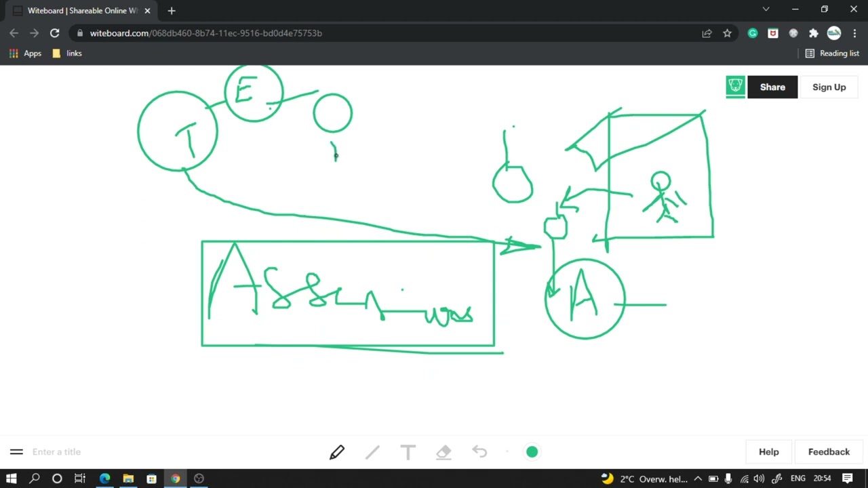Select the Line tool

point(372,452)
